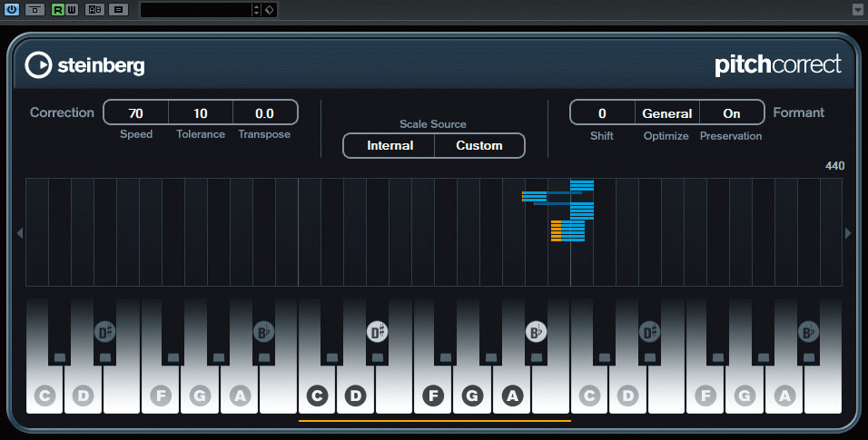Screen dimensions: 868x440
Task: Click dimmed C key in lowest octave
Action: (x=44, y=396)
